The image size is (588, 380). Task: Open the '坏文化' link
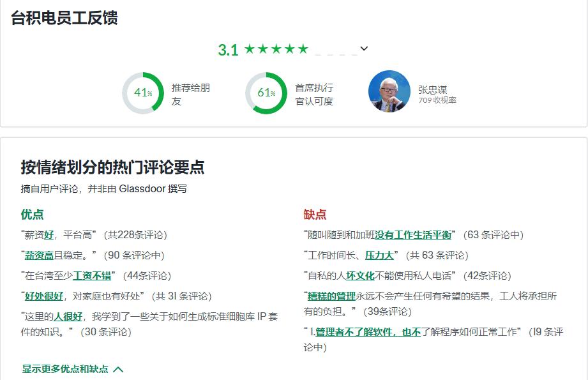click(360, 276)
